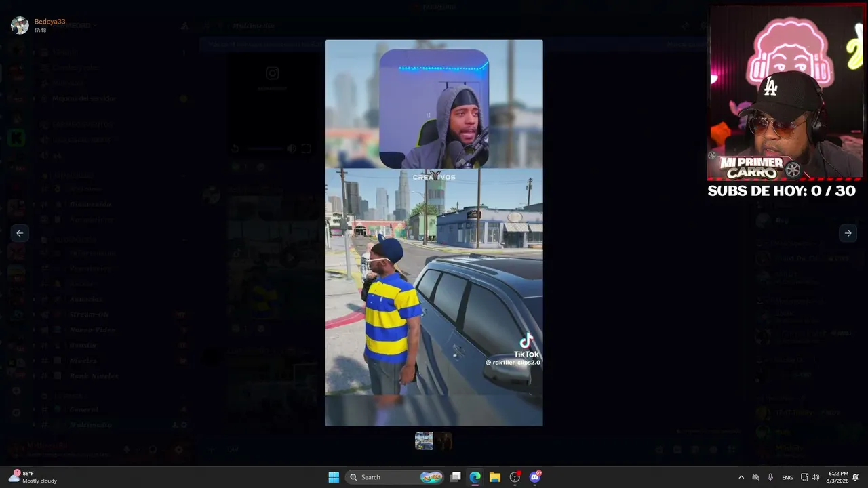Click the 17:48 timestamp under Bedoya33
Screen dimensions: 868x488
(x=40, y=30)
